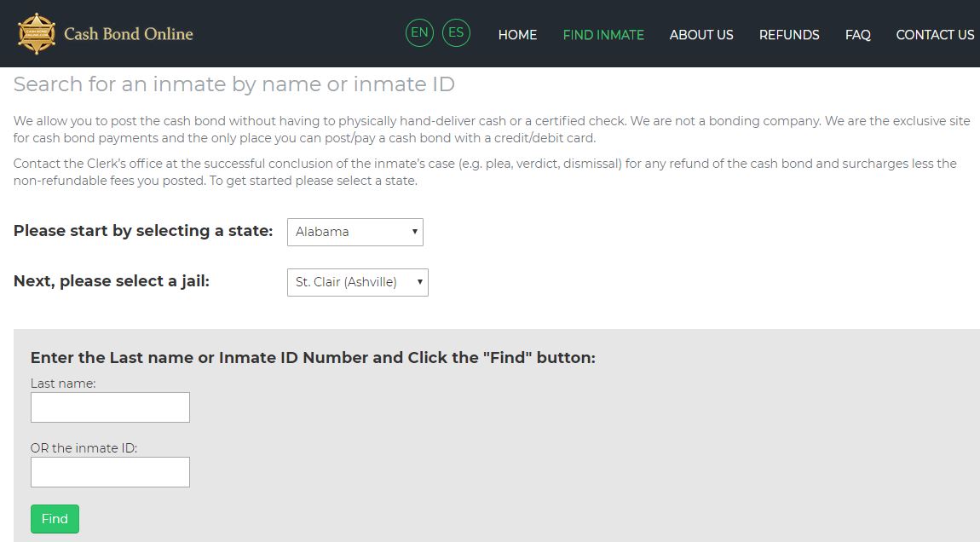Screen dimensions: 980x542
Task: Switch language to Spanish with ES circle
Action: (x=456, y=33)
